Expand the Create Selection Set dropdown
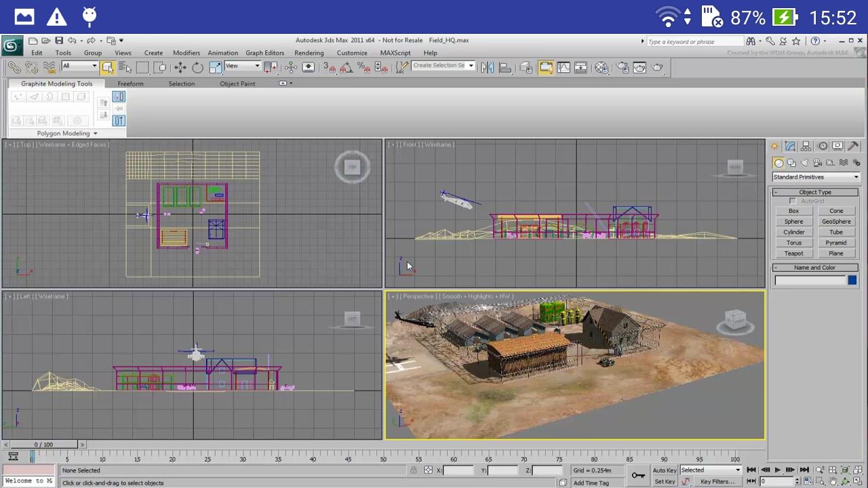Viewport: 868px width, 488px height. click(x=471, y=66)
